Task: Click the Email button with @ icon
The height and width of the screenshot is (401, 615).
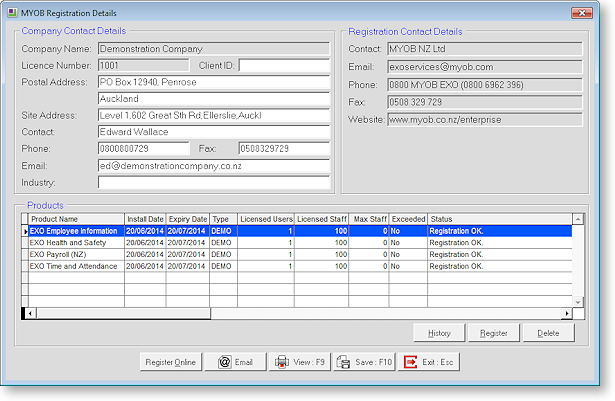Action: coord(235,362)
